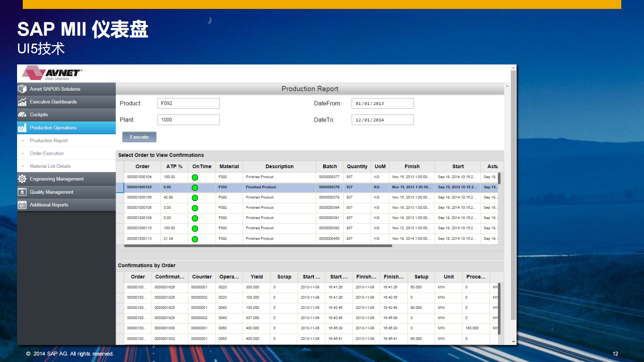Click processing value 180.000

click(x=472, y=328)
